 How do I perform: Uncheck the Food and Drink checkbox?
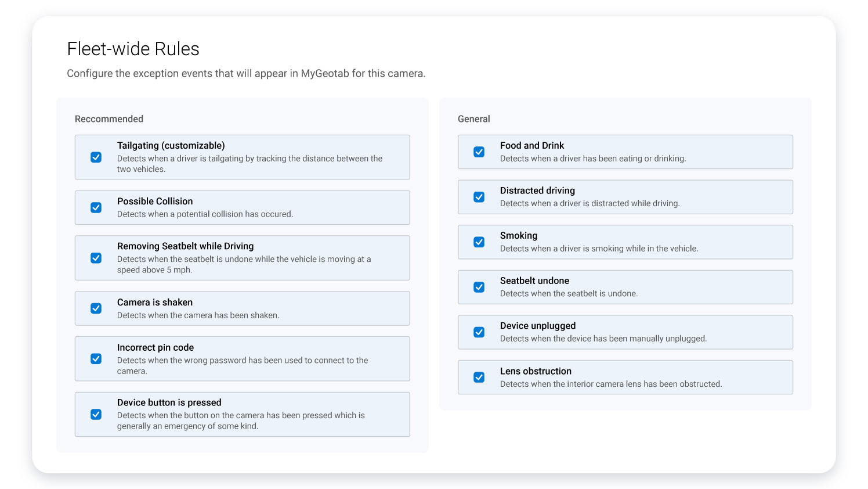pos(479,152)
